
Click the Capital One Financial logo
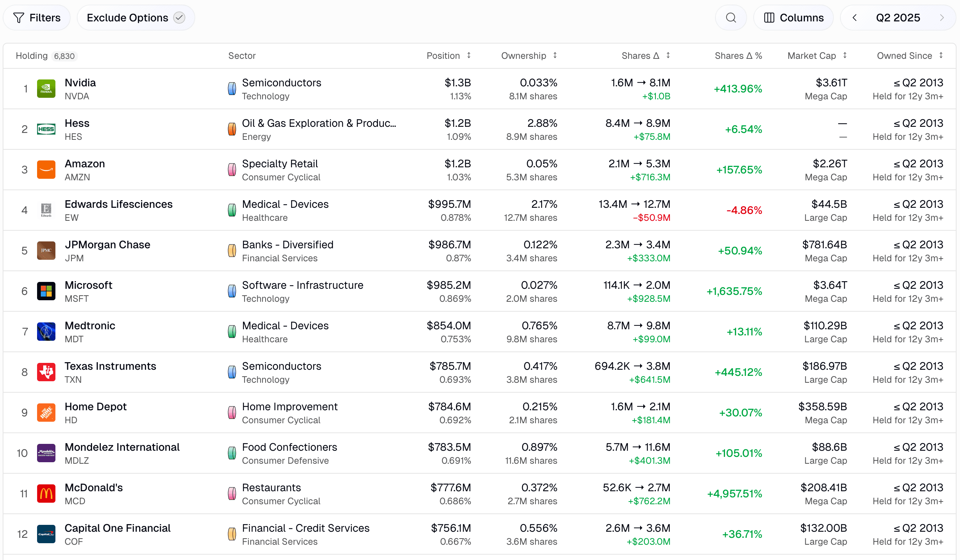[46, 534]
